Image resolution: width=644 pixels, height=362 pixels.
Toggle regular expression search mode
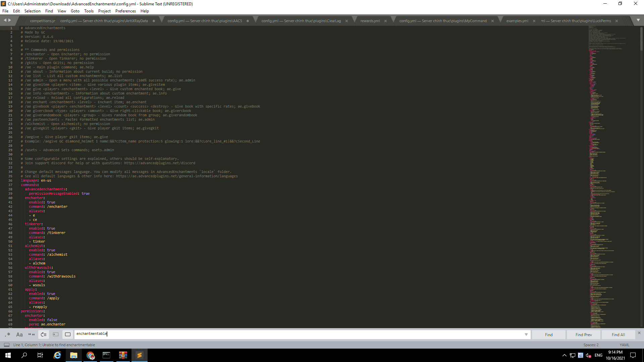8,335
